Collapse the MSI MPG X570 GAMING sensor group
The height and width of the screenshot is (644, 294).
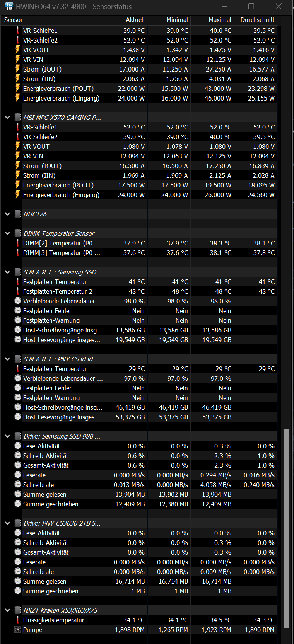pyautogui.click(x=7, y=118)
